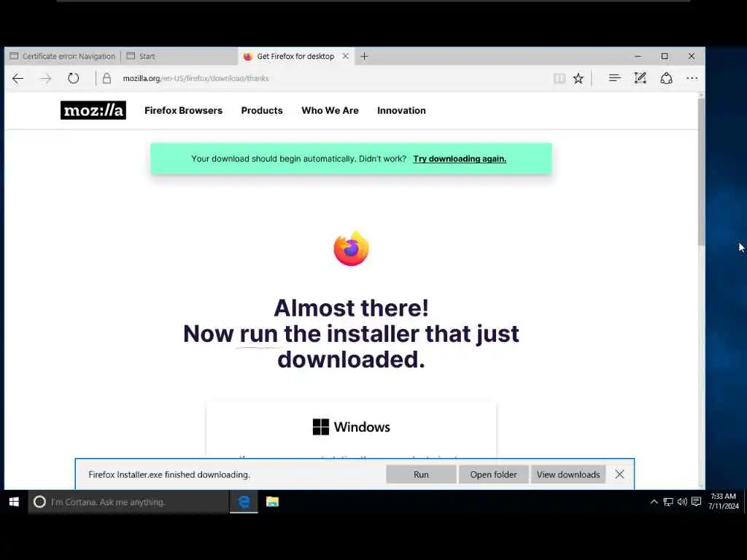Open network status tray icon
Screen dimensions: 747x560
(x=668, y=502)
